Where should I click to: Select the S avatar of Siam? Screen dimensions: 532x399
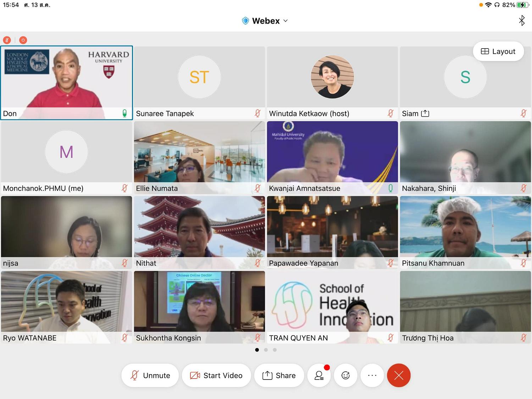[x=465, y=77]
